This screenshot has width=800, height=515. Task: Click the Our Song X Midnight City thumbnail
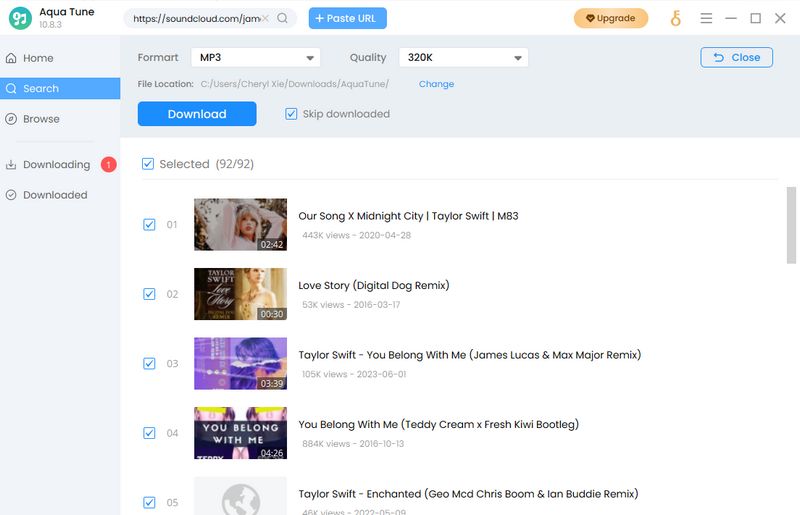tap(240, 225)
